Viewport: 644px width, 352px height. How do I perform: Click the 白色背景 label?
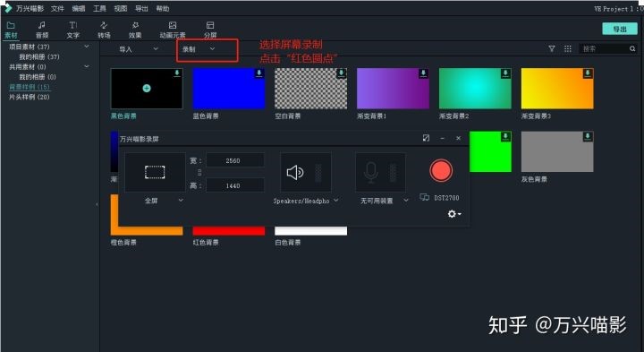pyautogui.click(x=288, y=242)
